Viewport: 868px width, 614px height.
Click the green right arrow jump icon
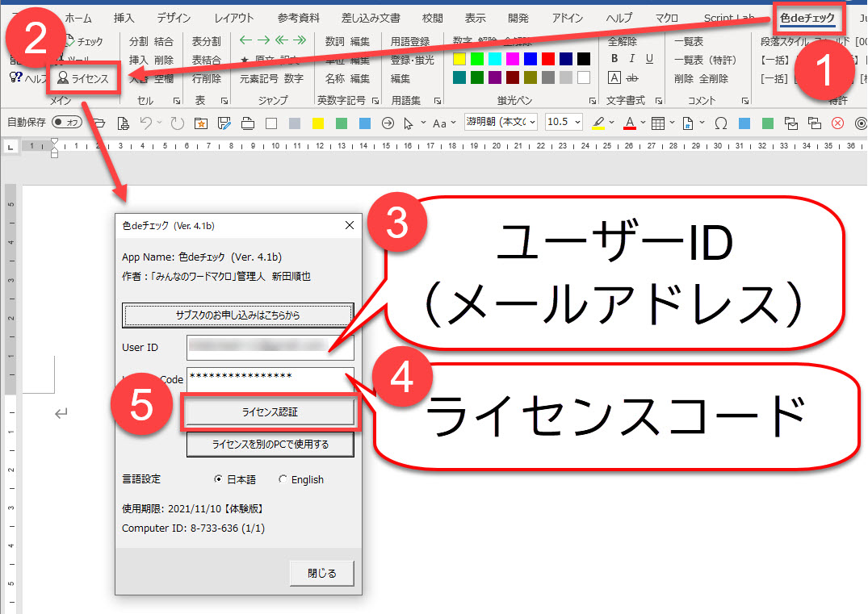(264, 40)
